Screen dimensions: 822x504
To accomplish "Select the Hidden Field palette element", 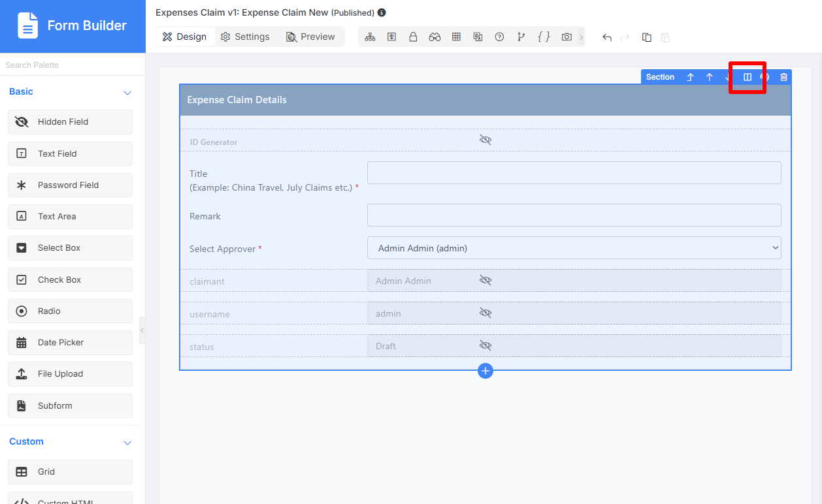I will point(70,122).
